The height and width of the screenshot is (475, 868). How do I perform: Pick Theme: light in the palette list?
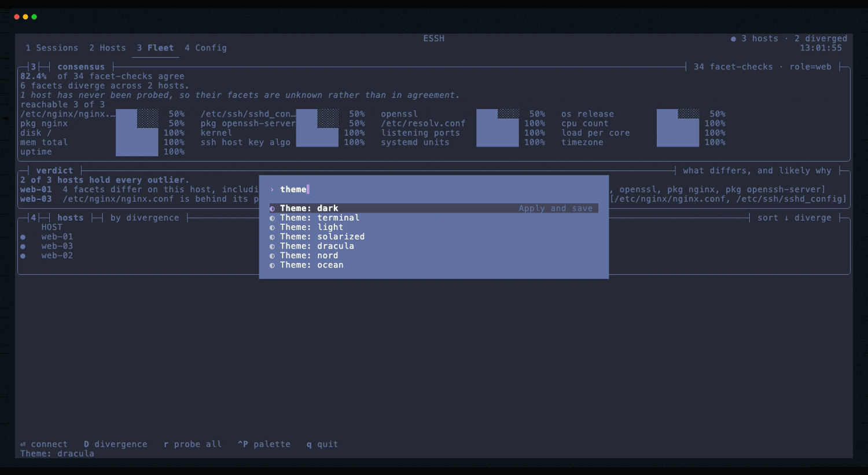tap(434, 227)
